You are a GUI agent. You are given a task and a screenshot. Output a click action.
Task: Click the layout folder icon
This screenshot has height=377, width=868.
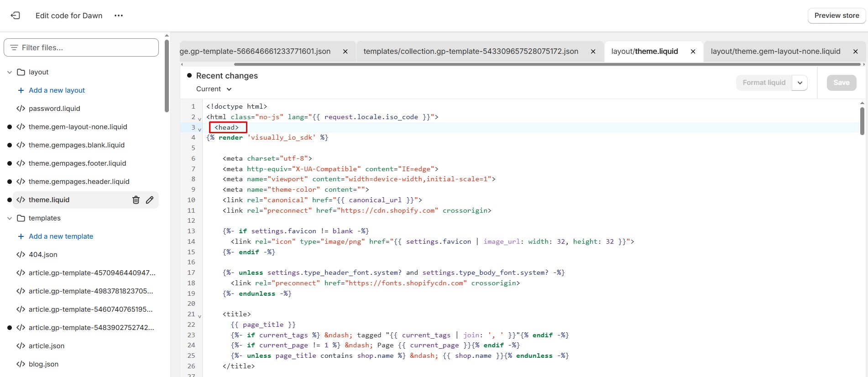pyautogui.click(x=21, y=72)
